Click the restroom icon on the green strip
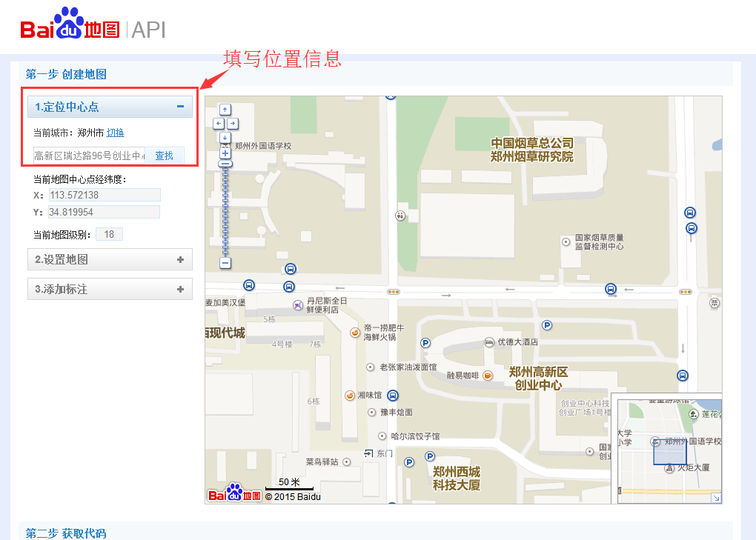756x540 pixels. coord(400,216)
